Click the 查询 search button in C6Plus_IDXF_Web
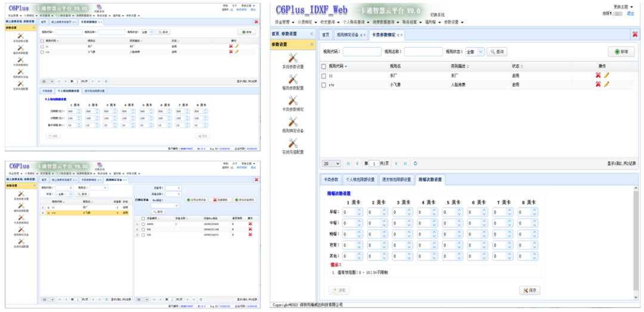 pyautogui.click(x=497, y=52)
